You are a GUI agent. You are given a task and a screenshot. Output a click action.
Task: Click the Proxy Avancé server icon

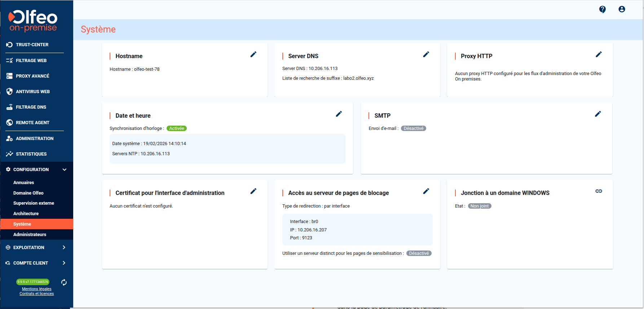(9, 76)
